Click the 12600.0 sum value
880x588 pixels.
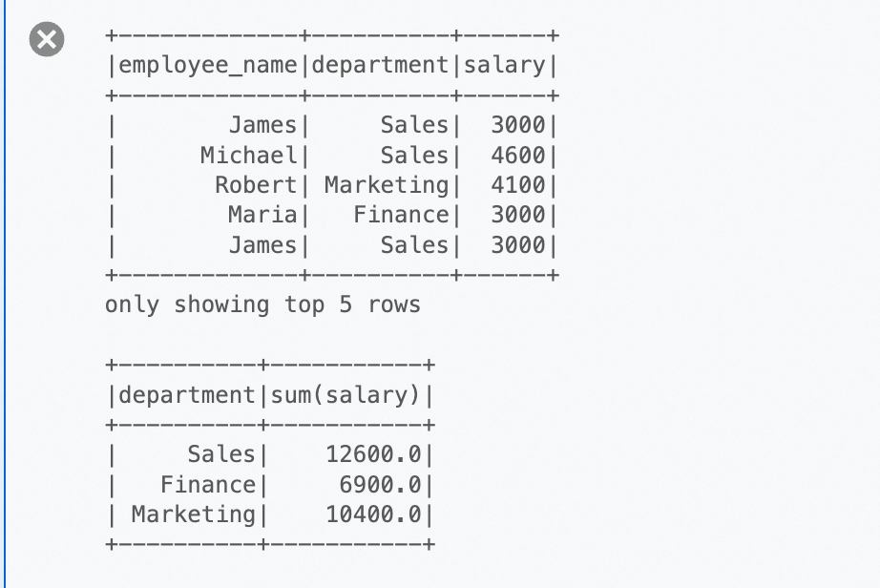pos(373,454)
